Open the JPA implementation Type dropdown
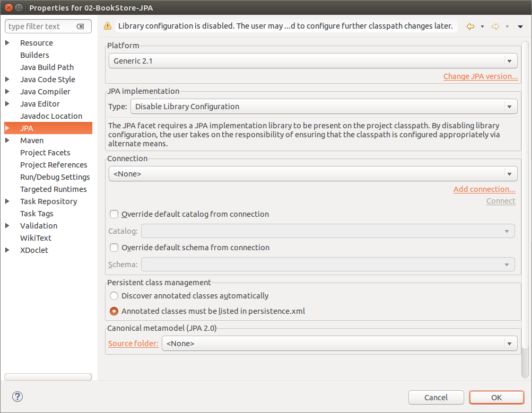 (x=324, y=107)
